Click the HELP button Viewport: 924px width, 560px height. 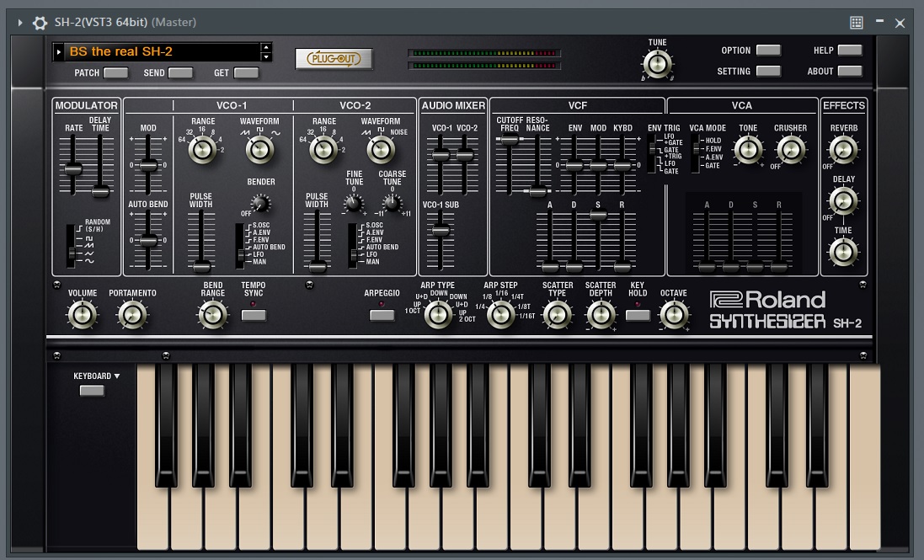(x=850, y=51)
